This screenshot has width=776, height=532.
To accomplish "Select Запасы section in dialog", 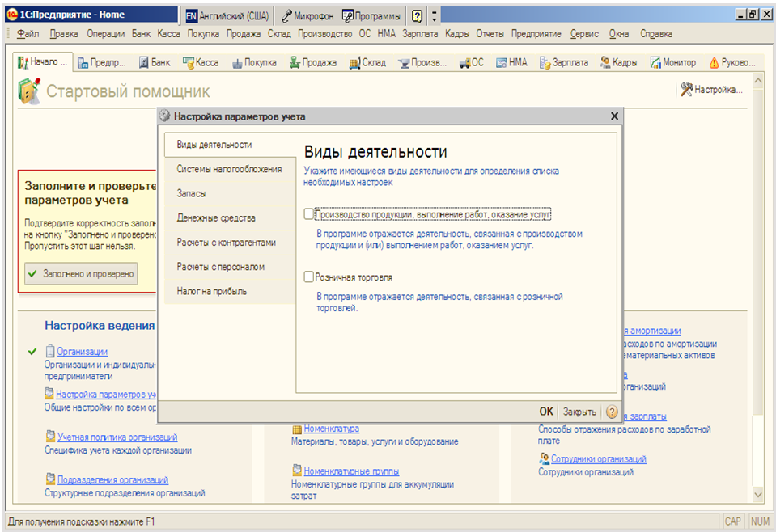I will pos(230,193).
